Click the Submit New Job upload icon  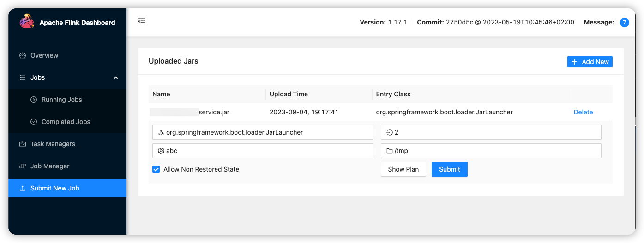pos(23,188)
